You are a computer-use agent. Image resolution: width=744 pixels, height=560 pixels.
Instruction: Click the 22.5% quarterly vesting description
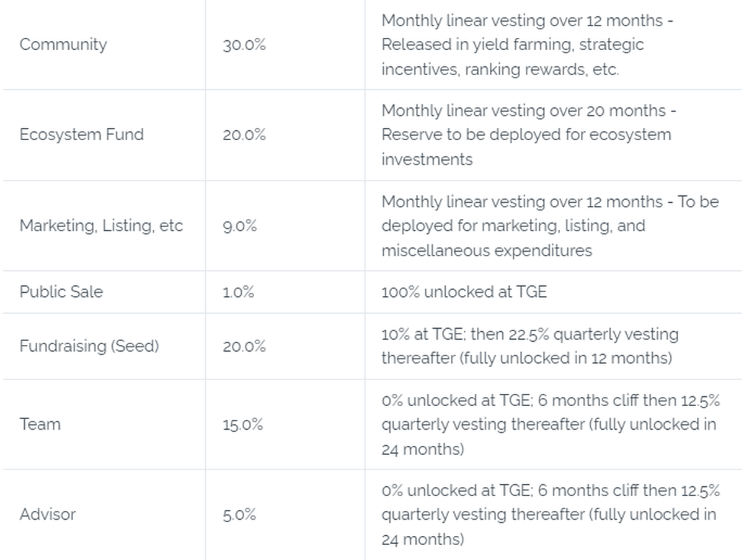click(x=529, y=346)
